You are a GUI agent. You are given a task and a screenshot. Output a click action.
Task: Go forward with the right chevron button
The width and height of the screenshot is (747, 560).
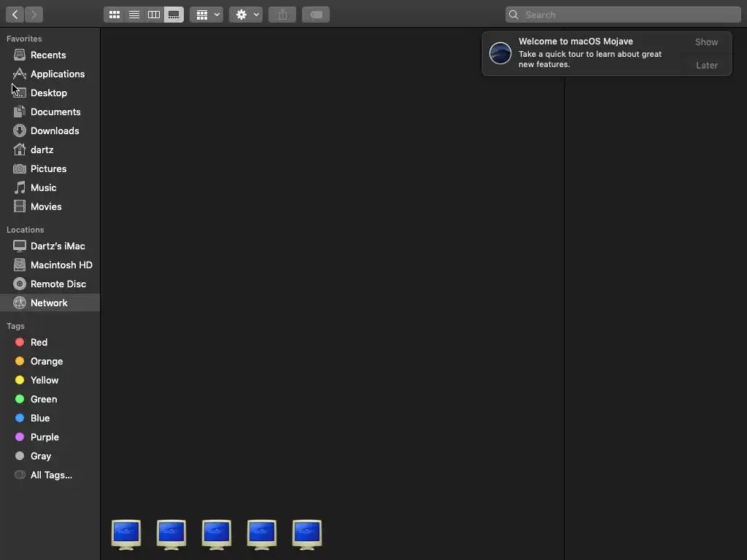(34, 15)
